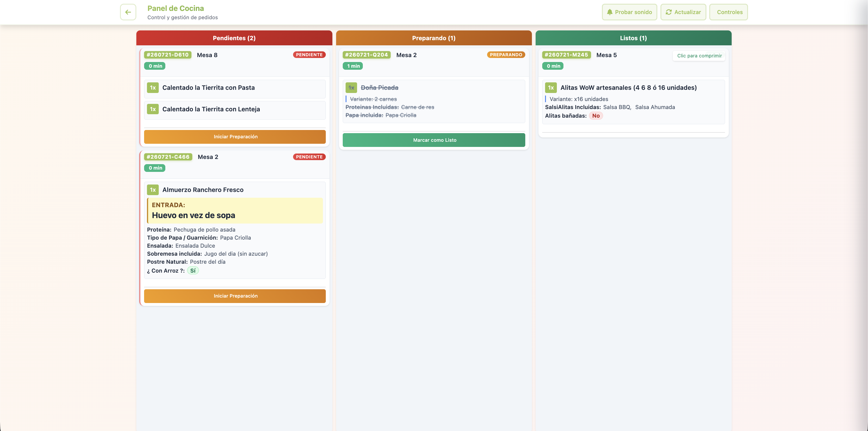
Task: Select the Listos (1) column header
Action: click(633, 38)
